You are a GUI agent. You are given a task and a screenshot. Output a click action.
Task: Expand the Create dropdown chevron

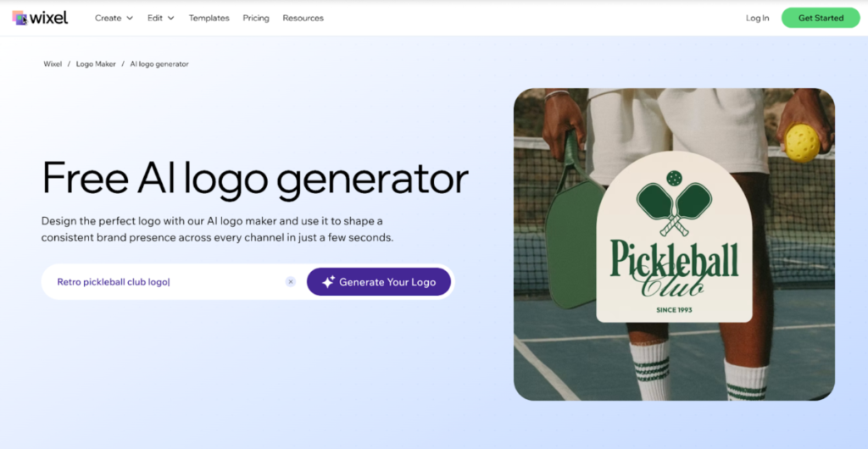130,19
